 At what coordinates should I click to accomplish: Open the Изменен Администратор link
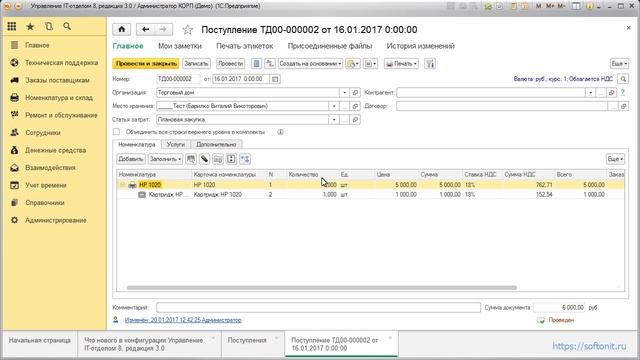pos(183,320)
